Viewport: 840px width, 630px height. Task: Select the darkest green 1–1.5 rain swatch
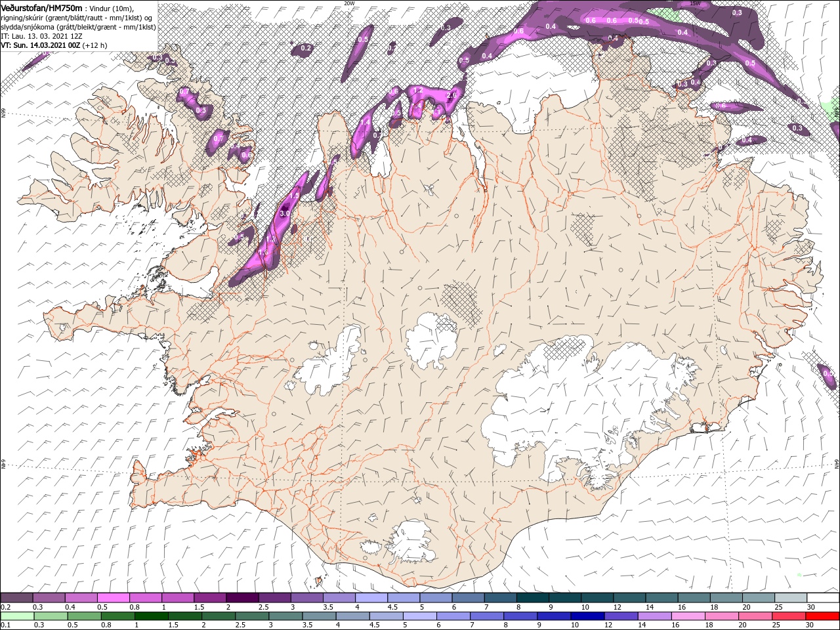point(151,616)
